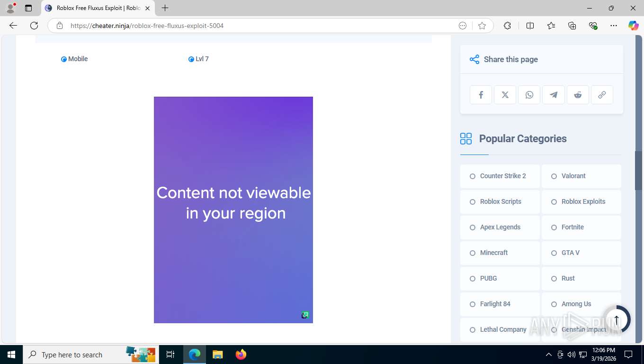Share this page on X (Twitter)

pyautogui.click(x=505, y=95)
